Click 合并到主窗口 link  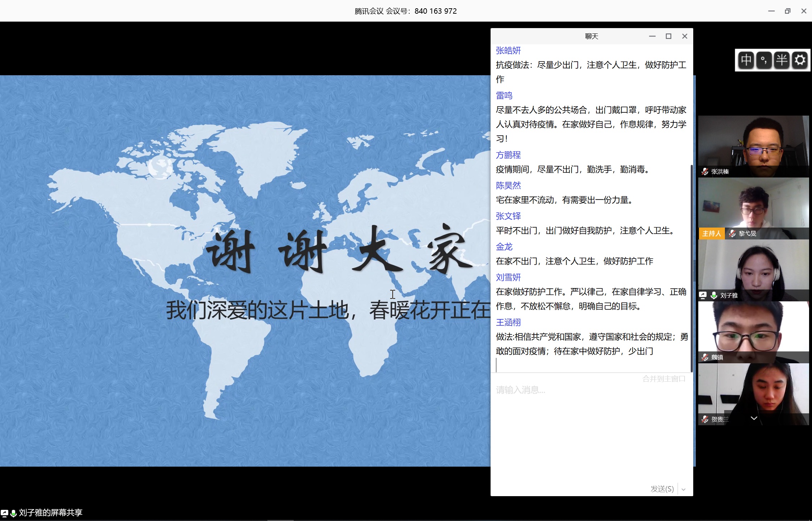[x=664, y=379]
